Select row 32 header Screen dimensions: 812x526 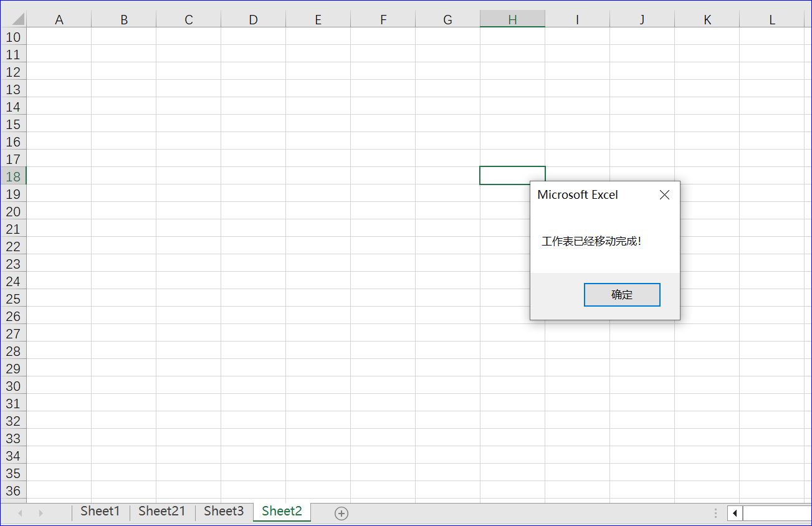[13, 421]
